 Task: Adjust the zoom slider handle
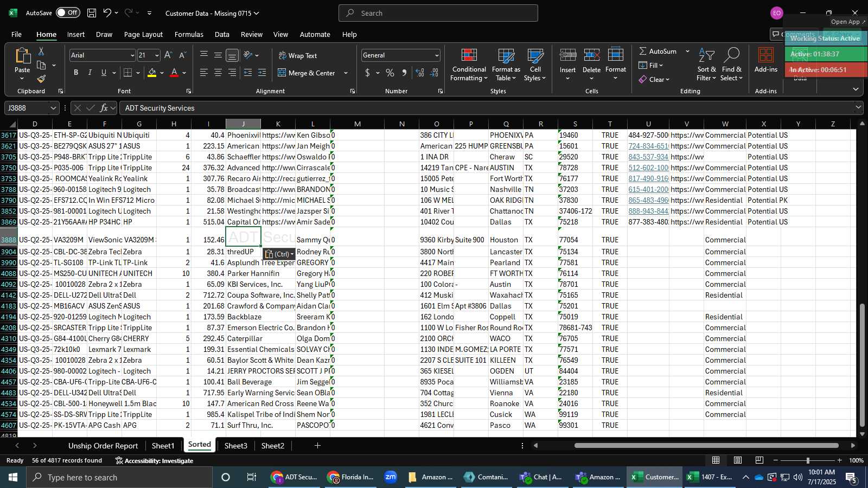click(x=808, y=460)
